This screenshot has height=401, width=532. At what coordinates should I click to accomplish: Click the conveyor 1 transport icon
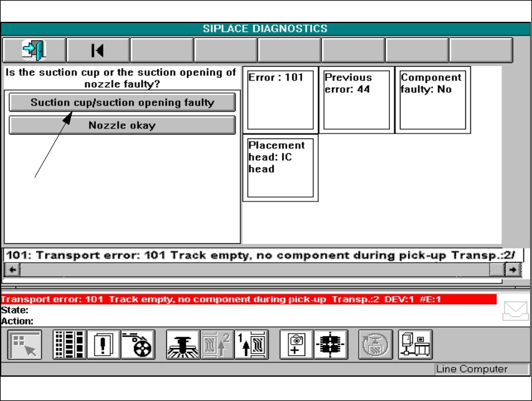[252, 345]
